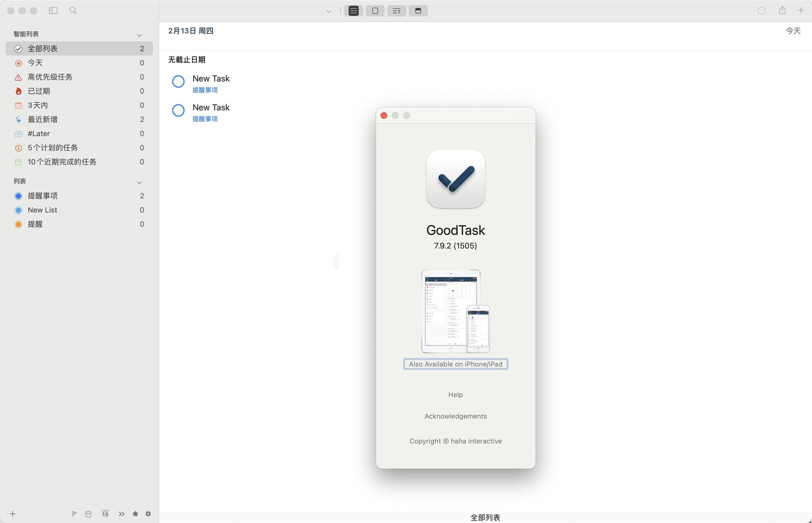The width and height of the screenshot is (812, 523).
Task: Collapse the 智能列表 section
Action: tap(139, 36)
